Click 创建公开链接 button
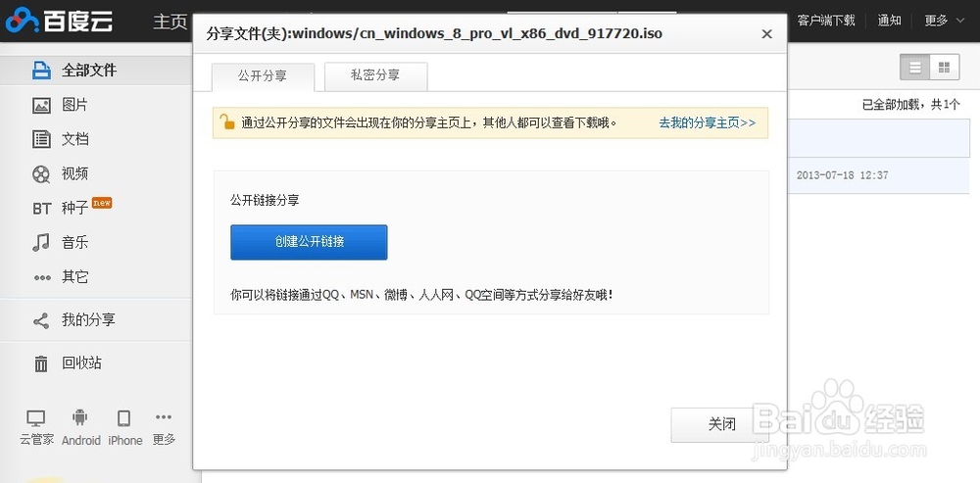This screenshot has width=980, height=483. tap(309, 242)
